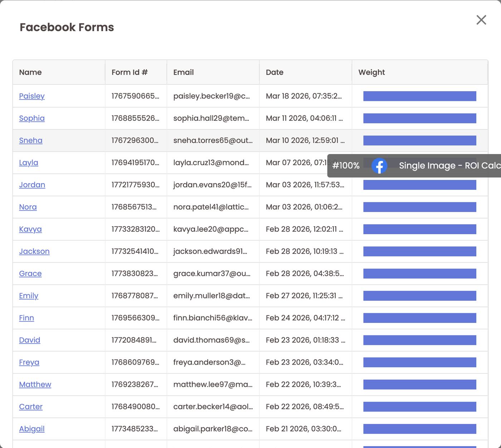This screenshot has width=501, height=448.
Task: Select email layla.cruz13@mond…
Action: (211, 163)
